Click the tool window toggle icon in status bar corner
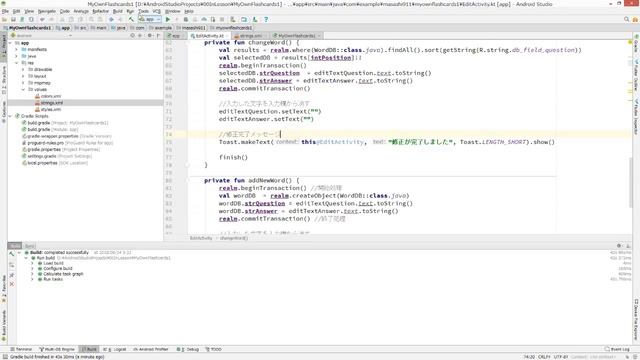The width and height of the screenshot is (640, 360). coord(5,357)
